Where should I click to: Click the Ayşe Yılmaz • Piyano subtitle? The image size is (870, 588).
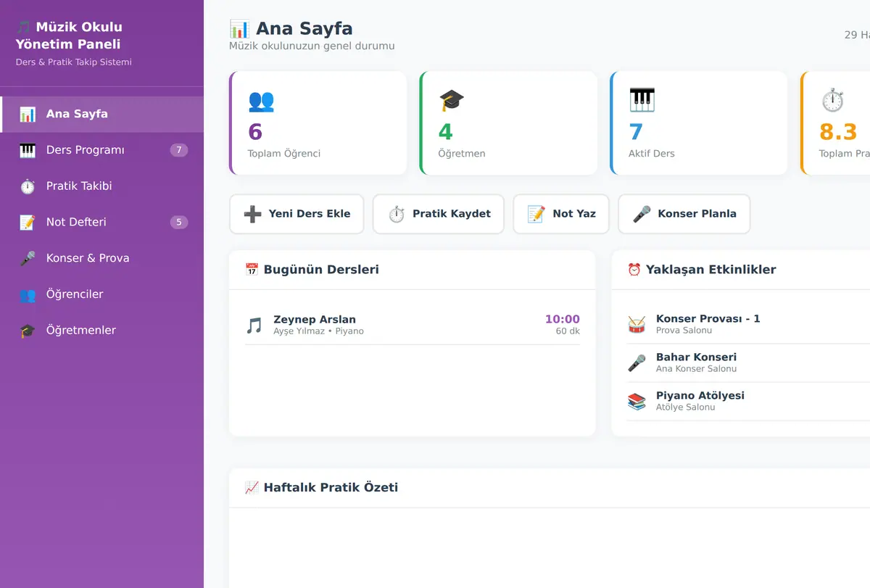[318, 331]
